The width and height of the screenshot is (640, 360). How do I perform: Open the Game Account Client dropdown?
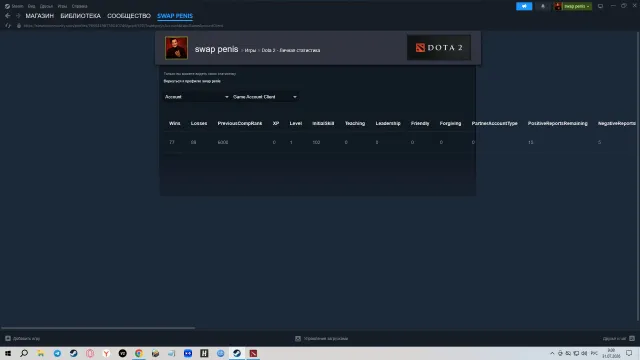[264, 97]
